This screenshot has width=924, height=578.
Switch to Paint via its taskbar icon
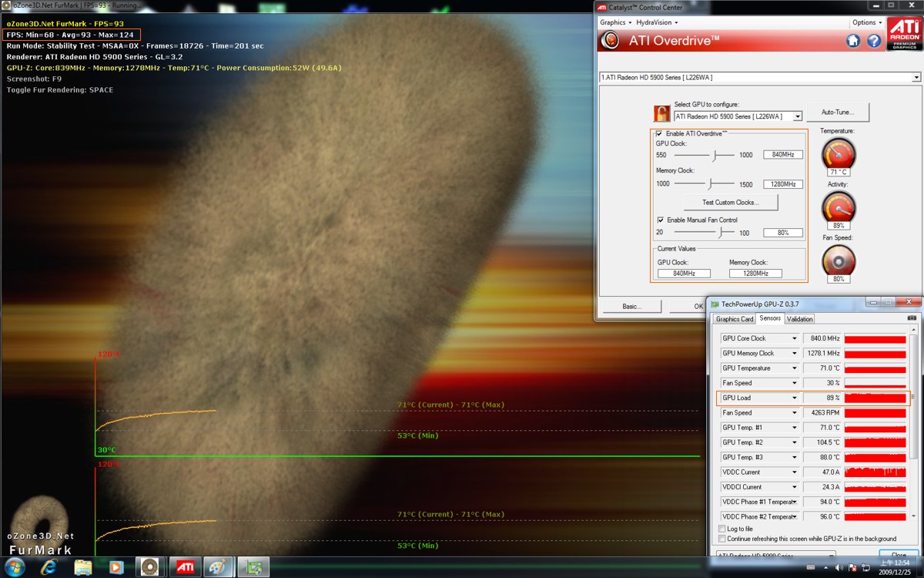coord(218,567)
